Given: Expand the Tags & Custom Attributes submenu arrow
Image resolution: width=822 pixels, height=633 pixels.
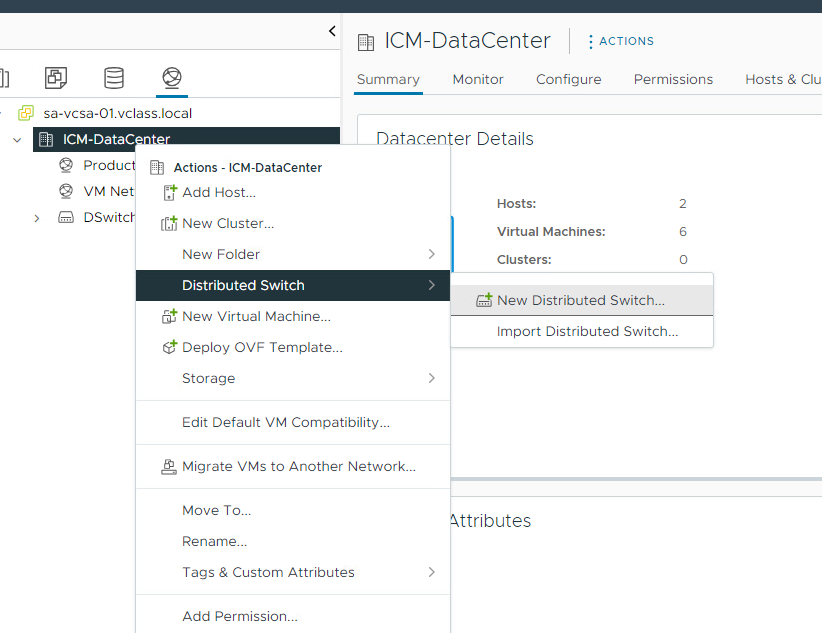Looking at the screenshot, I should [x=431, y=572].
